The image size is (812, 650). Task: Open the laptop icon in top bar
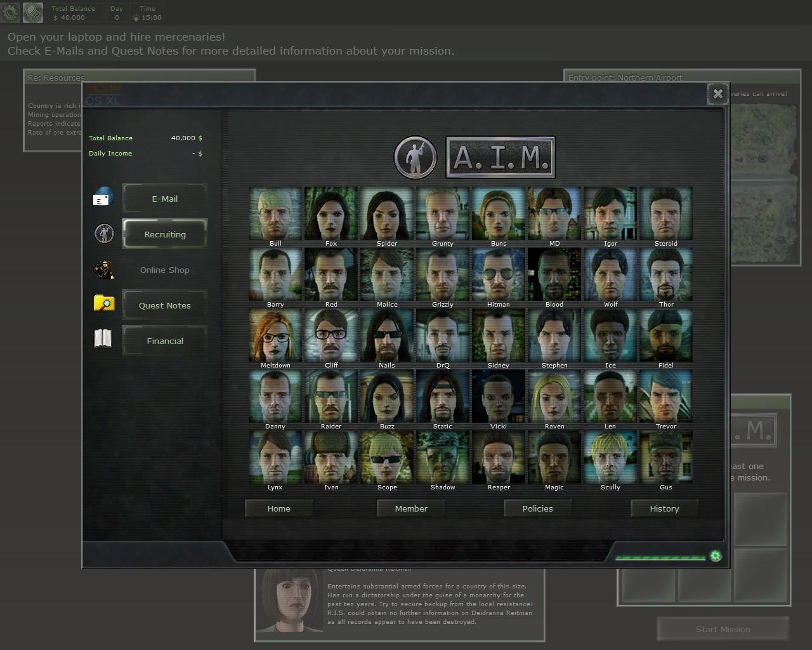coord(33,11)
